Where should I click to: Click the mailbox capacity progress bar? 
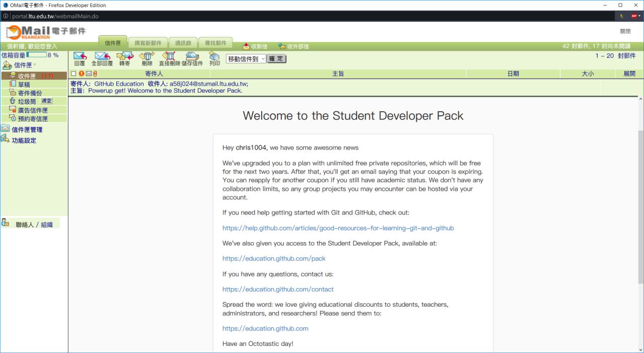click(x=36, y=55)
